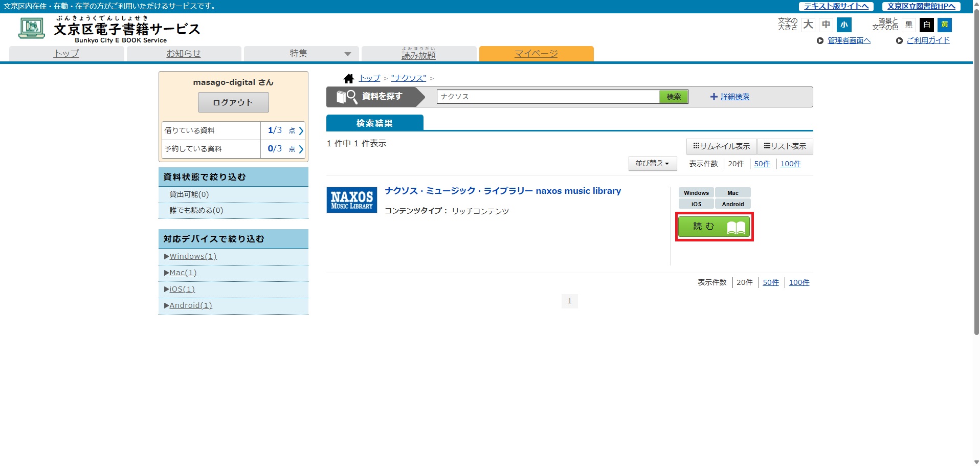
Task: Filter results by Windows(1) device
Action: tap(193, 256)
